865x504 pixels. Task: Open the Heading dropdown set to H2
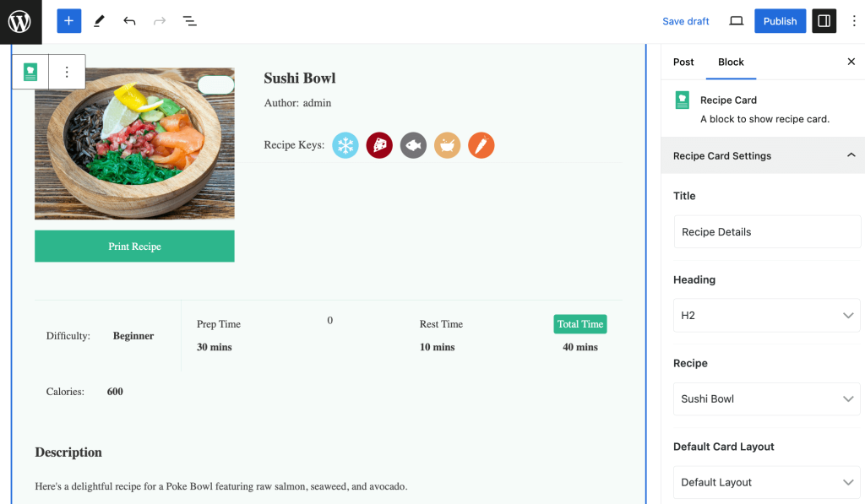[x=766, y=315]
